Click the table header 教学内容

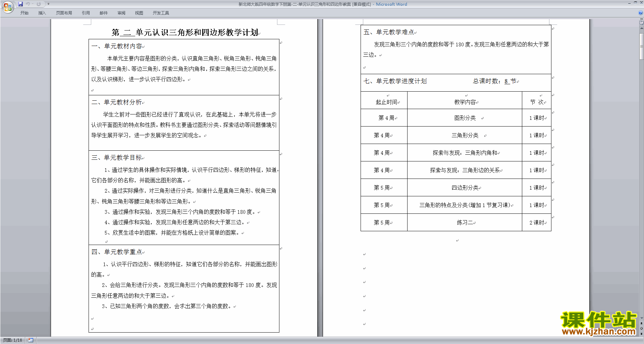[465, 102]
